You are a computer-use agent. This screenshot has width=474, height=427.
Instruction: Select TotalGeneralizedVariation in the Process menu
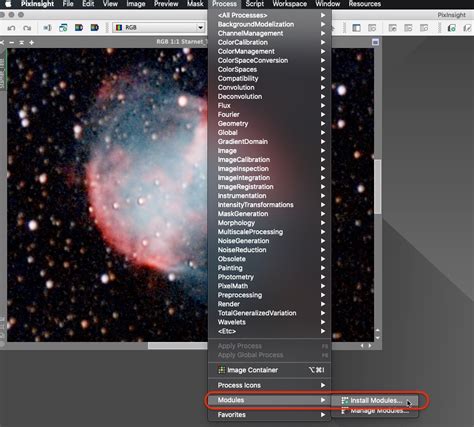click(x=269, y=313)
